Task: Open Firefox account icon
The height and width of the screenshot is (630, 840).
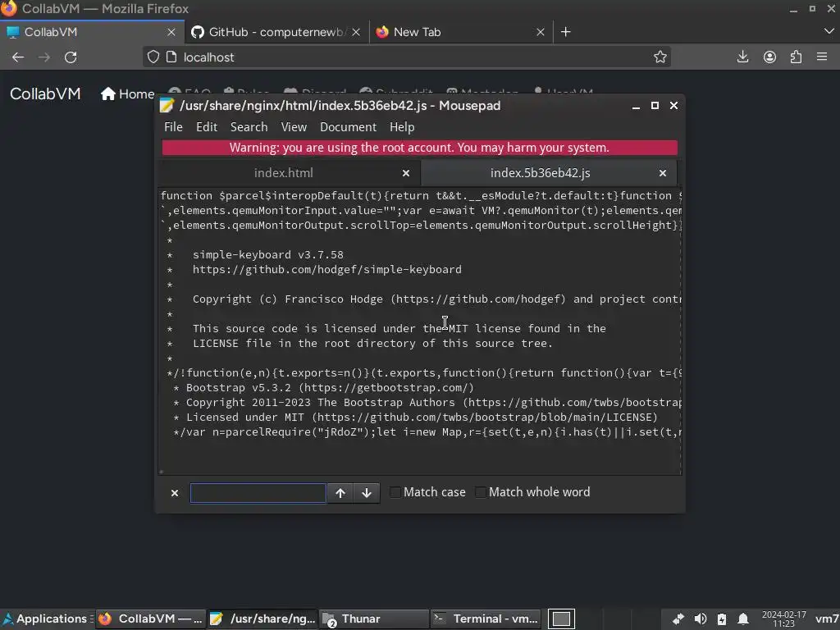Action: (x=769, y=57)
